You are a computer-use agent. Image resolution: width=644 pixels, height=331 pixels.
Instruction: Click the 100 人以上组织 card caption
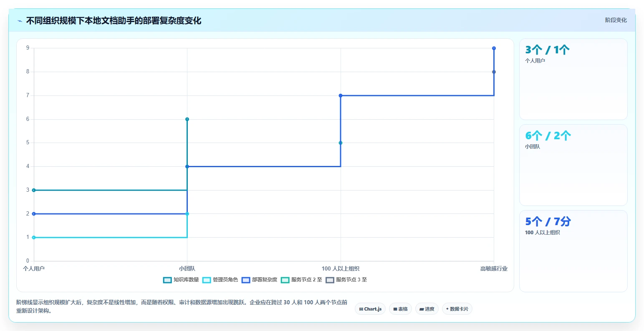(542, 233)
